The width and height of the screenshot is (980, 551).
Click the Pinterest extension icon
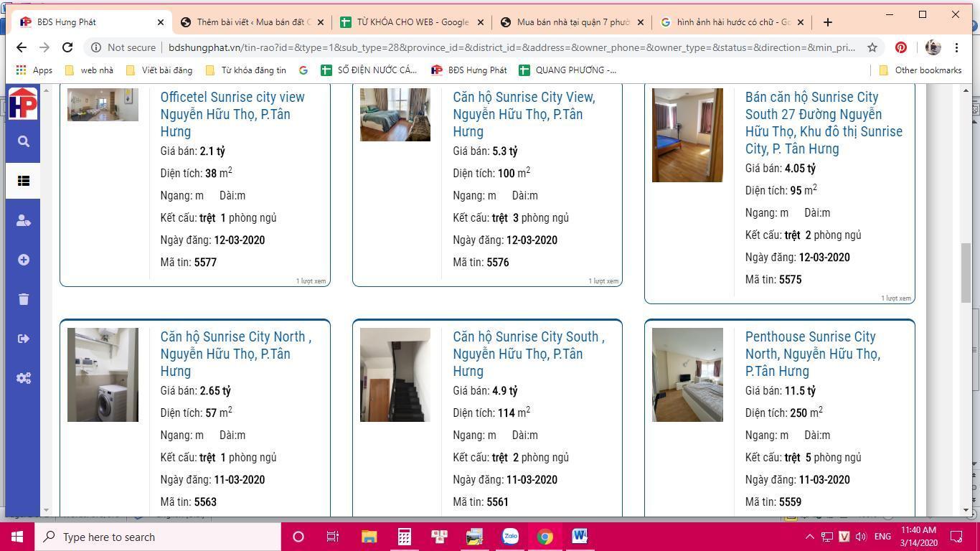900,47
